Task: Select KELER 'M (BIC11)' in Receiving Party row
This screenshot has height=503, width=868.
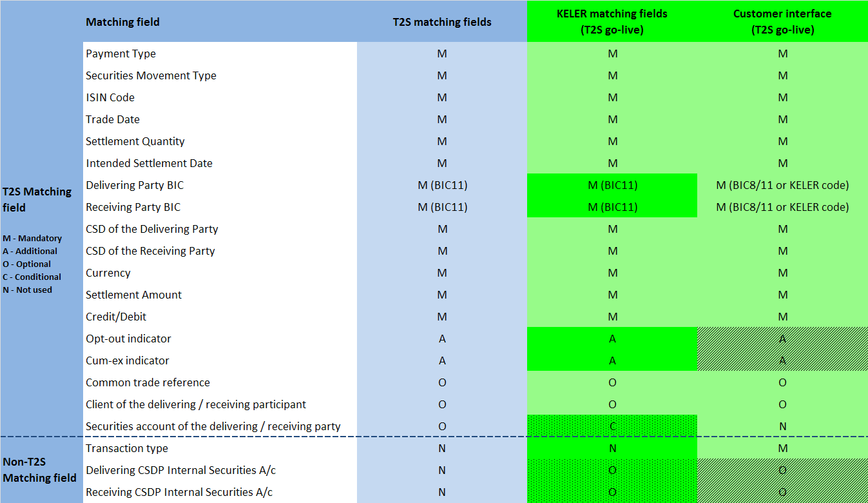Action: click(x=612, y=207)
